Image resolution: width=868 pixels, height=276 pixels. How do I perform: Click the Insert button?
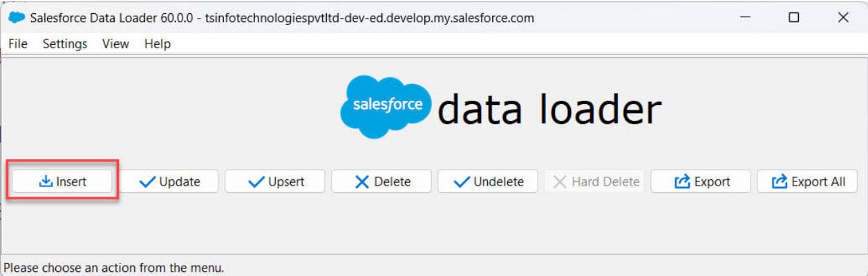pos(62,181)
